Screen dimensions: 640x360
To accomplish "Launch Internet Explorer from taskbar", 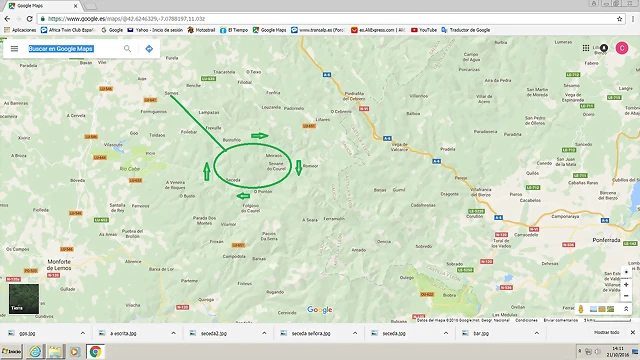I will tap(35, 351).
